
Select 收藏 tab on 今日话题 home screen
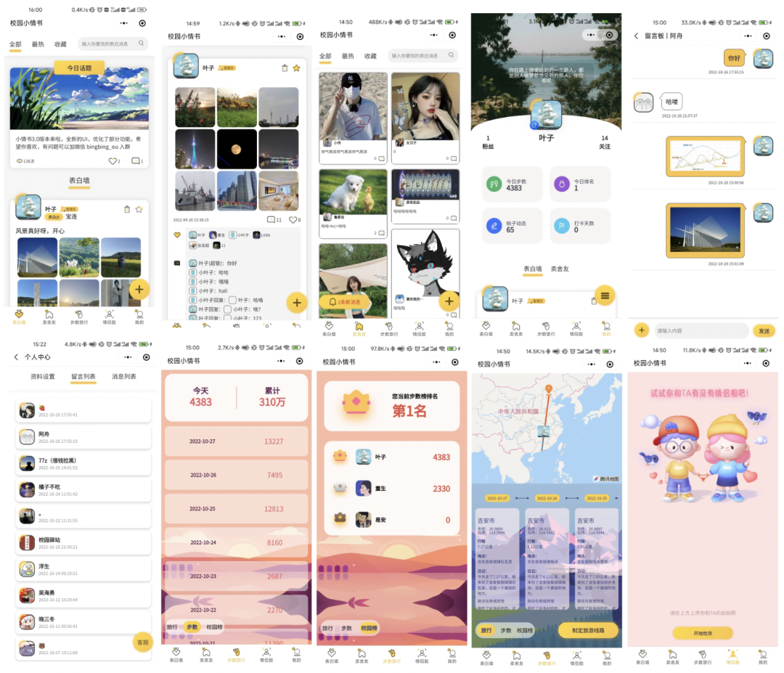[60, 44]
